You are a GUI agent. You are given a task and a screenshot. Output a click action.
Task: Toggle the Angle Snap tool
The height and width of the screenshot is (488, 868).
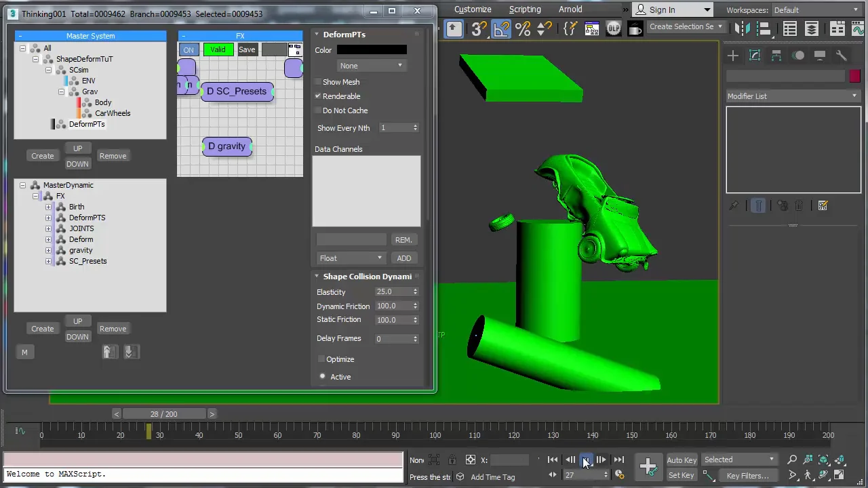tap(501, 28)
